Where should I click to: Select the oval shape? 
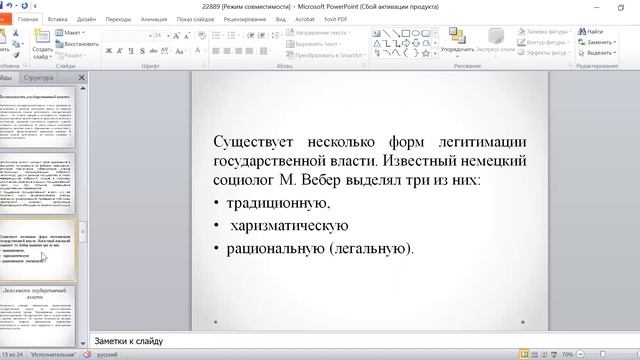coord(416,33)
